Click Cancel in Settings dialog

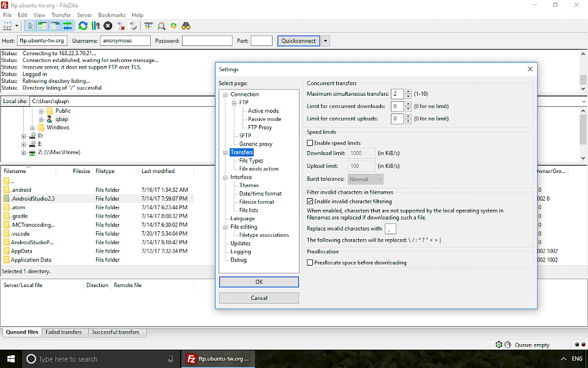coord(258,298)
